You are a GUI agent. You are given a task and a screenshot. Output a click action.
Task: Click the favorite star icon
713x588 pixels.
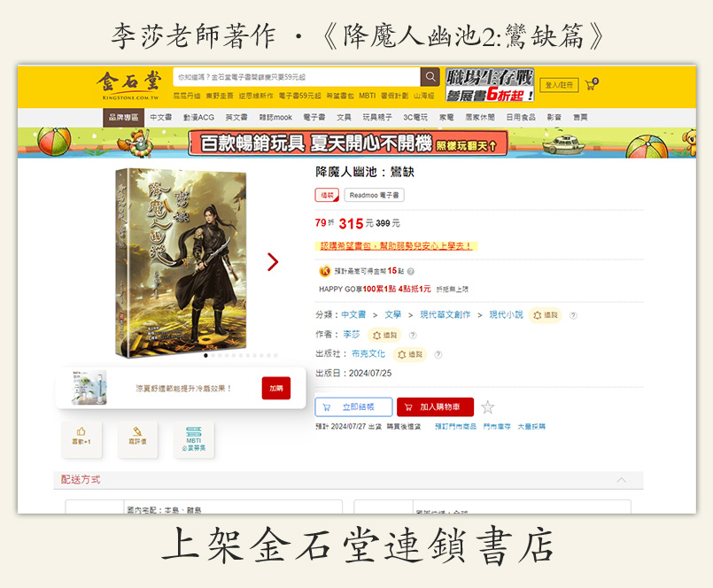tap(487, 407)
